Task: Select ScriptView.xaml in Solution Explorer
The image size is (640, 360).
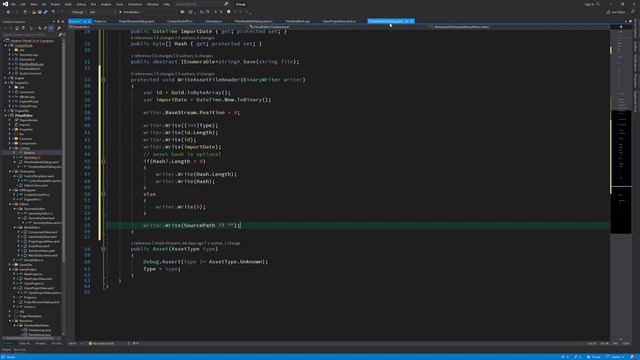Action: coord(39,246)
